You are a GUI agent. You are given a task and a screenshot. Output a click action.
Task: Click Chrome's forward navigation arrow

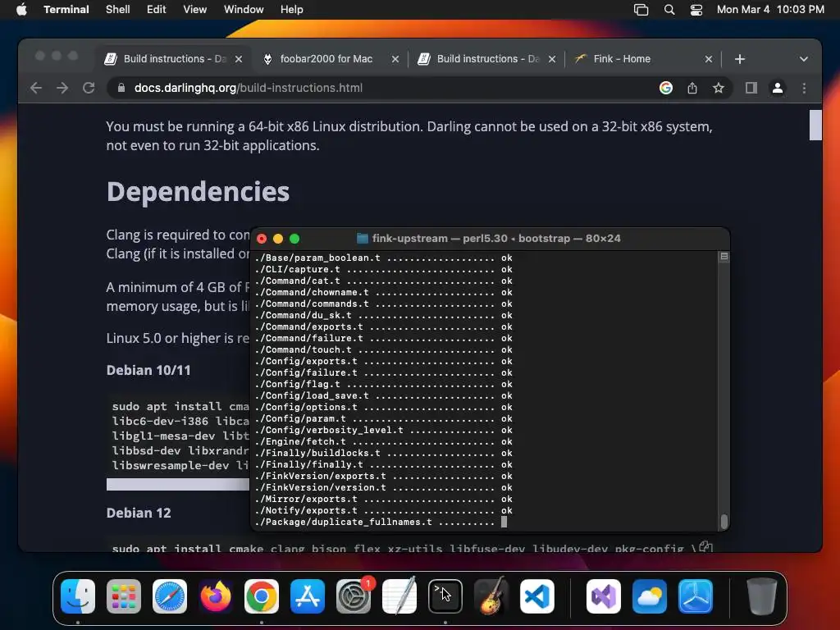click(62, 88)
